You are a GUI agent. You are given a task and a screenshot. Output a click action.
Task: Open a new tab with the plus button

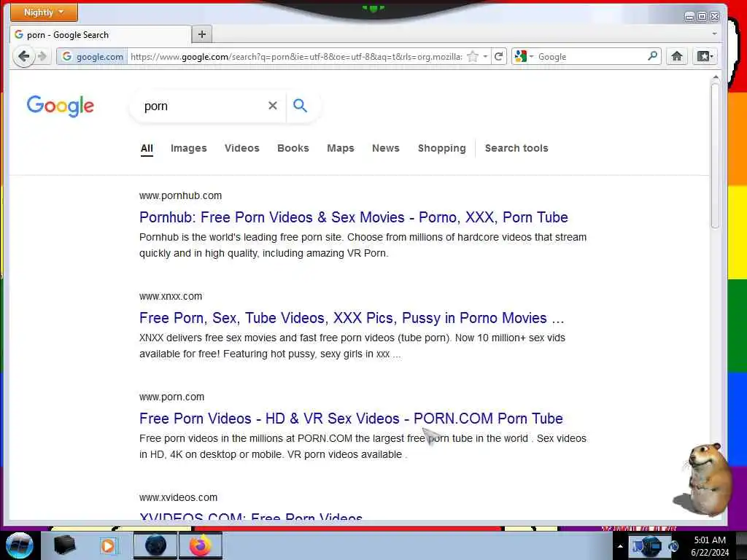202,34
